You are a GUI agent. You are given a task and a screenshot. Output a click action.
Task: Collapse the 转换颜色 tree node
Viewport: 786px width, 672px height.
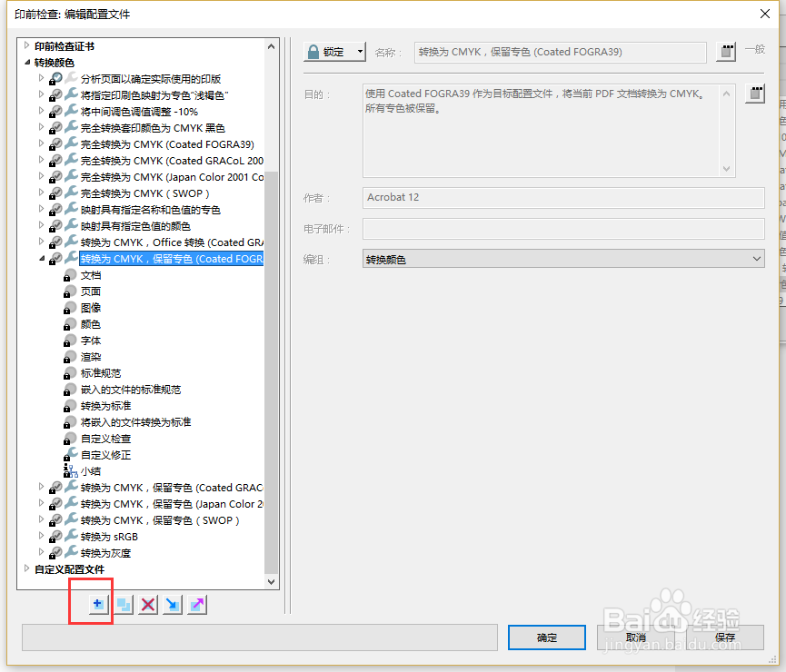27,62
